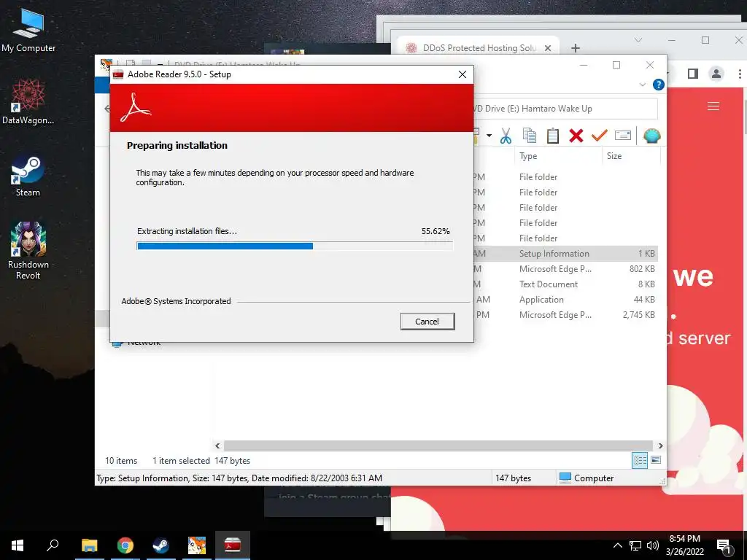This screenshot has width=747, height=560.
Task: Select the 802 KB Microsoft Edge PDF row
Action: pyautogui.click(x=566, y=268)
